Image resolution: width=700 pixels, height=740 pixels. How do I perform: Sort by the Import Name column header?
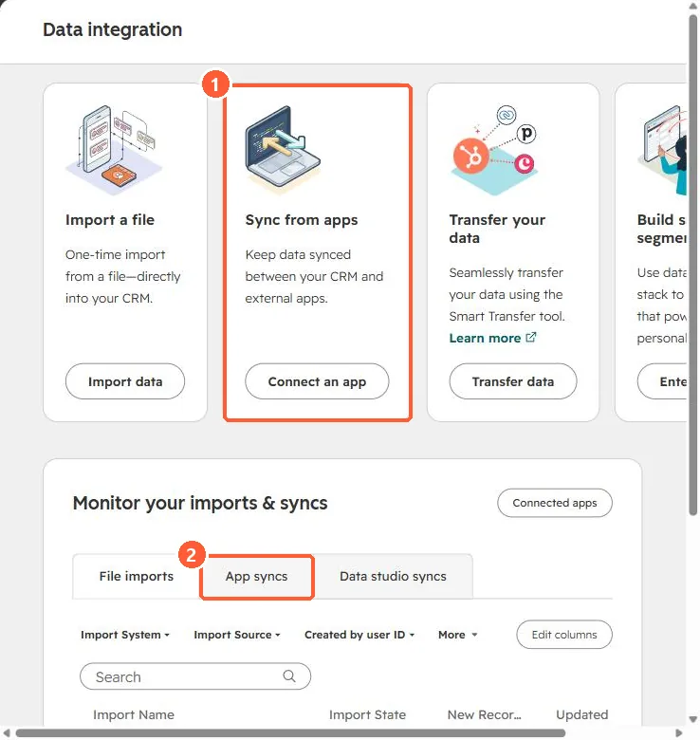click(134, 715)
